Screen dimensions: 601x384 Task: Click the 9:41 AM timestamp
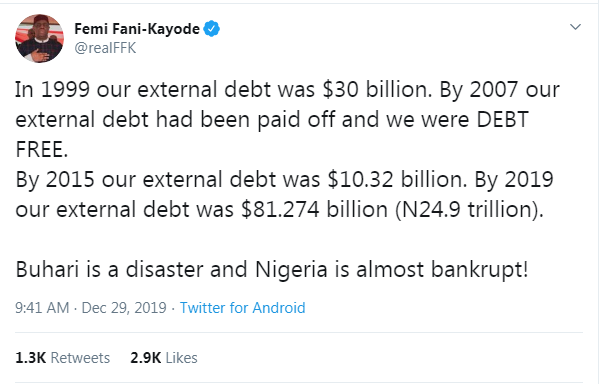42,308
